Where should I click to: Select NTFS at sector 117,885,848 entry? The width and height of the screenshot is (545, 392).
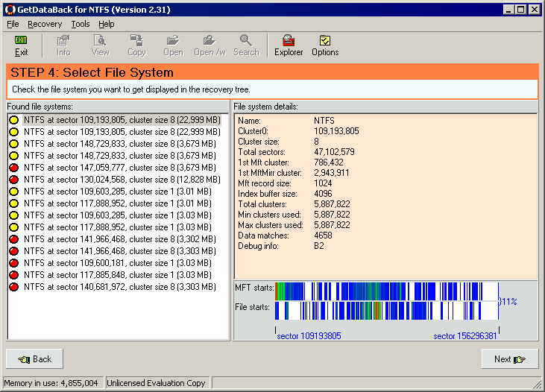[x=117, y=275]
